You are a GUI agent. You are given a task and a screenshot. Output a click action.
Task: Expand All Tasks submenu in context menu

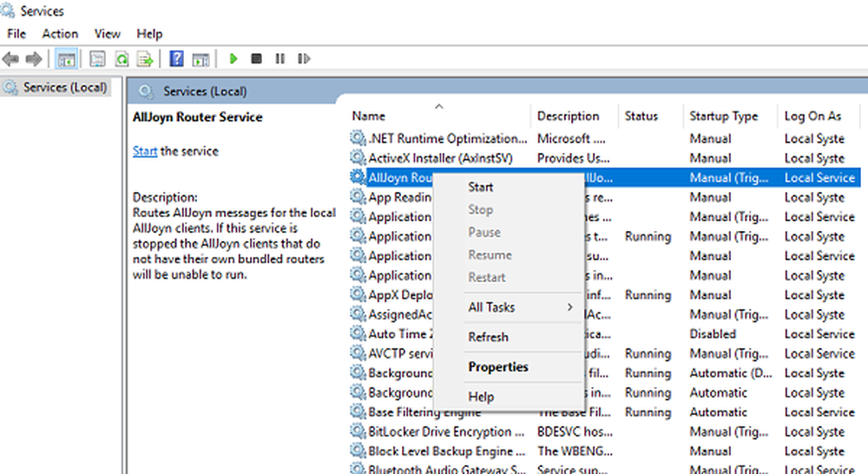pos(508,307)
